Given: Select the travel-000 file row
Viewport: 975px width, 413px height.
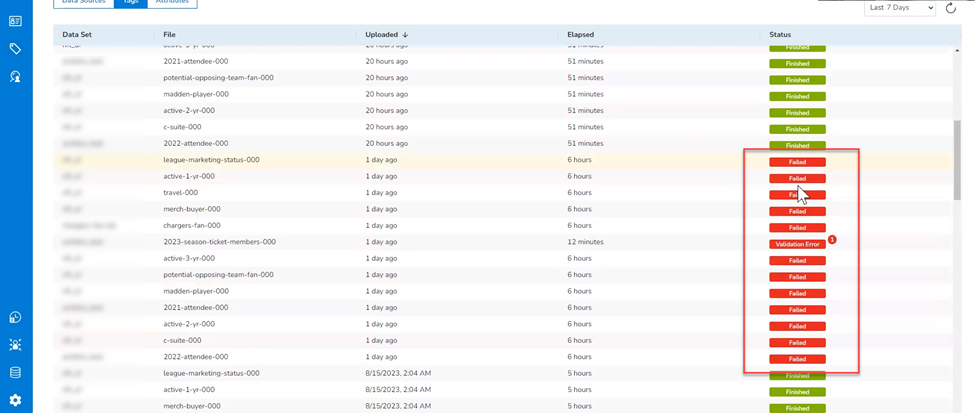Looking at the screenshot, I should 503,193.
